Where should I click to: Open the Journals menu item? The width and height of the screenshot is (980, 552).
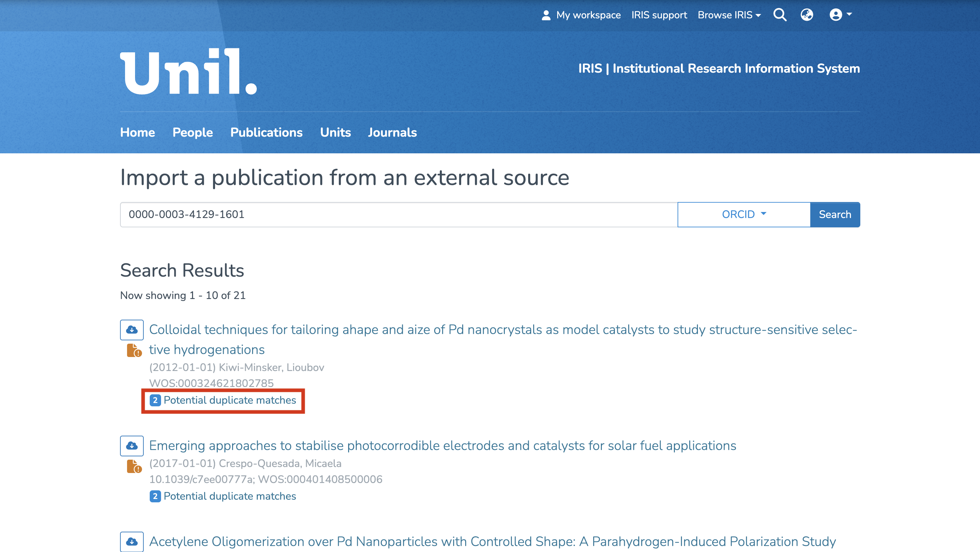392,132
